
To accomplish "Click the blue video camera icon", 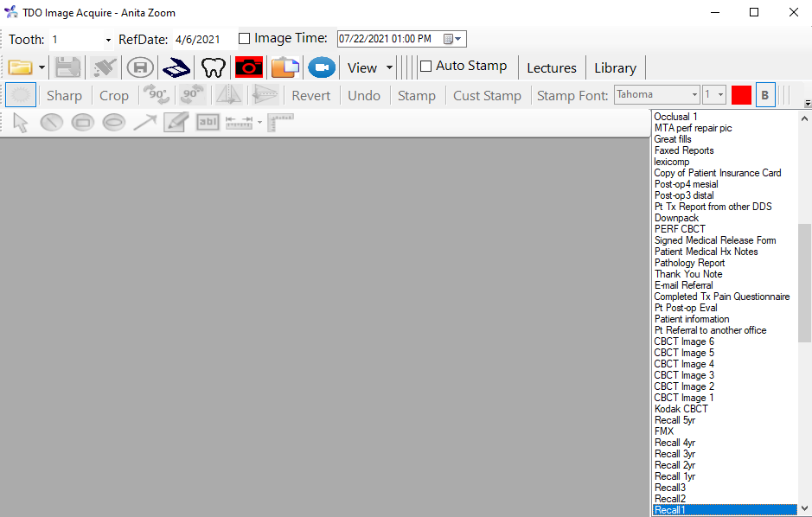I will pos(322,67).
